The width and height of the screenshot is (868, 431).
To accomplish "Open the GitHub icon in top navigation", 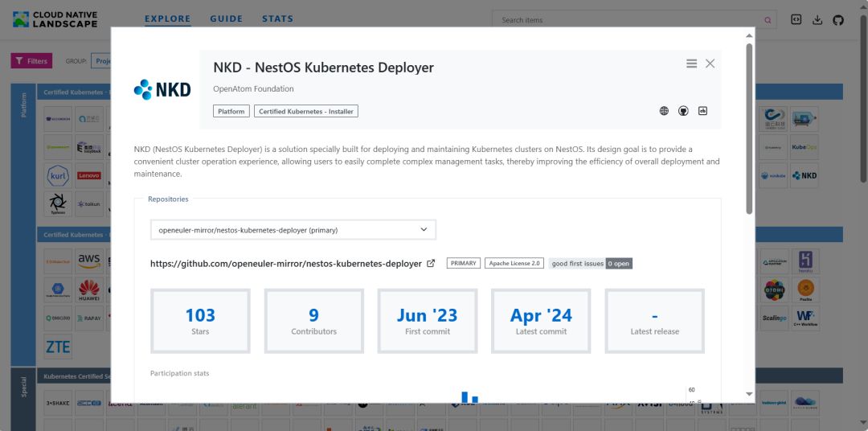I will (x=838, y=19).
